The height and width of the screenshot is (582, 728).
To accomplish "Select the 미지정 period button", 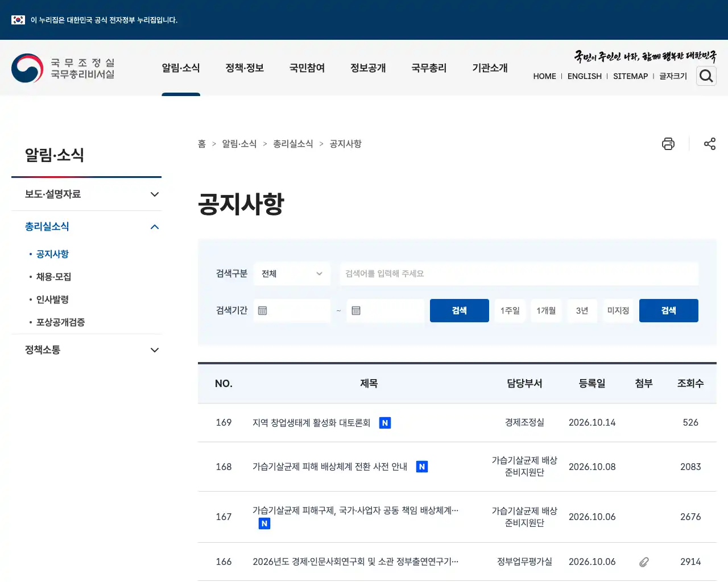I will 618,311.
